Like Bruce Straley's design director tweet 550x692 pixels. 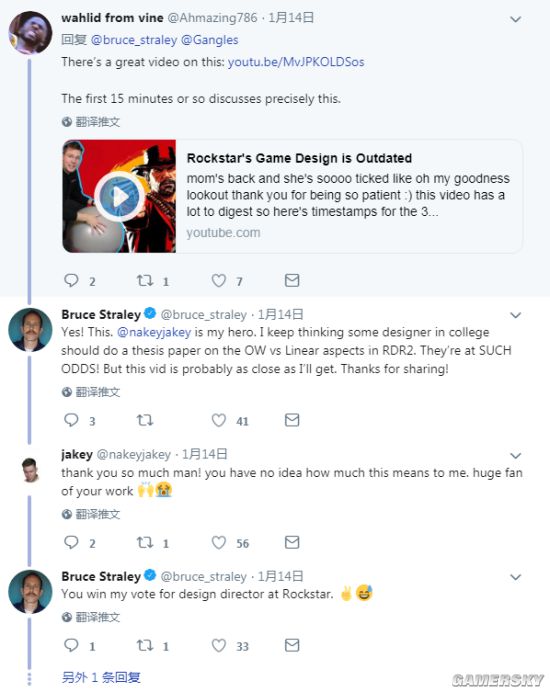tap(218, 646)
